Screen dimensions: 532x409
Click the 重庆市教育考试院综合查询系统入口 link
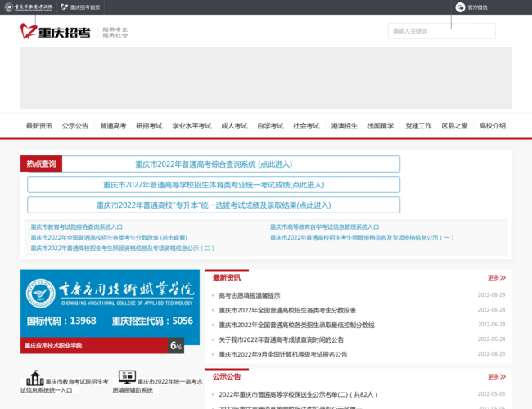pyautogui.click(x=77, y=227)
